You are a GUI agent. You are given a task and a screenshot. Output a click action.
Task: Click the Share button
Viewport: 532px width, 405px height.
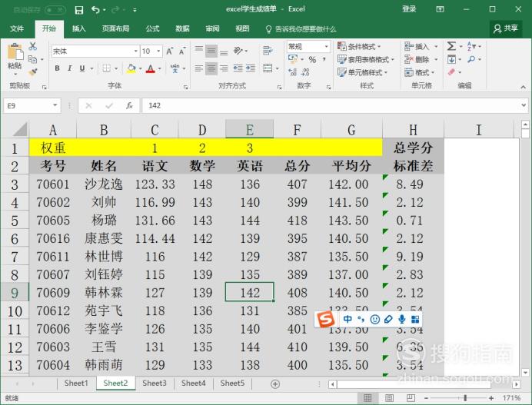coord(506,28)
